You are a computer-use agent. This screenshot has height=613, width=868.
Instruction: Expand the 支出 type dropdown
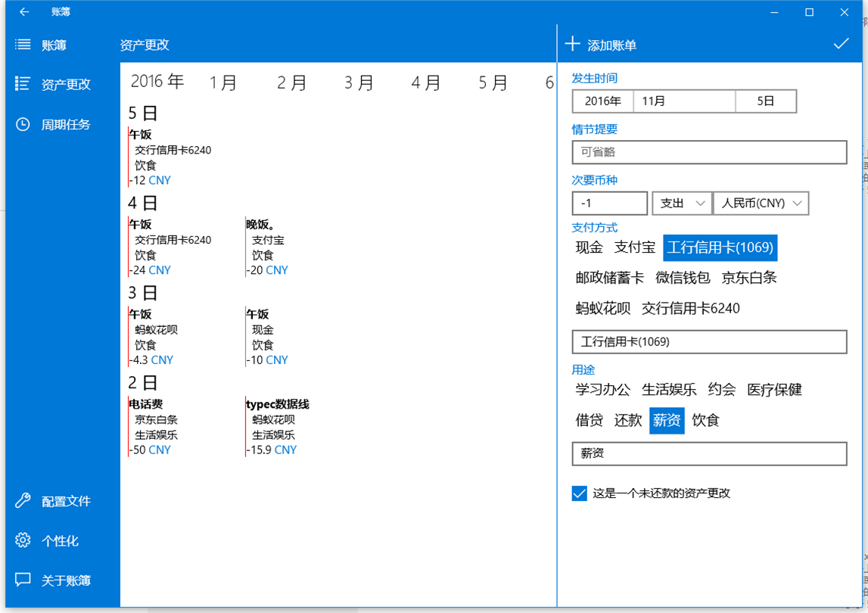coord(682,204)
